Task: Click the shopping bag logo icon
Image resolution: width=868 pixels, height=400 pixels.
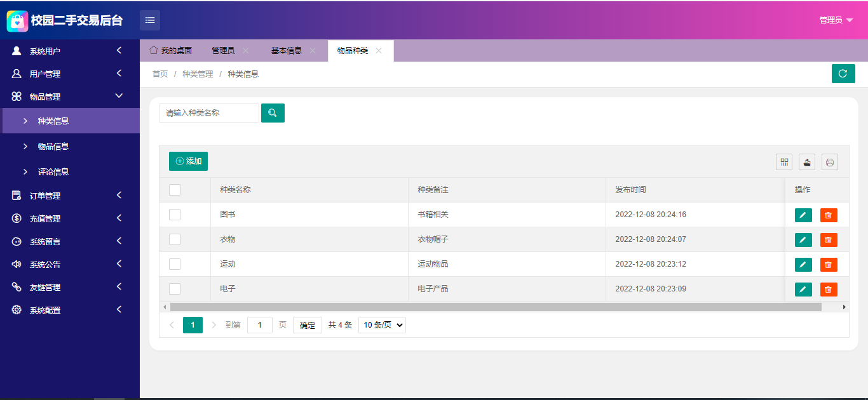Action: coord(17,20)
